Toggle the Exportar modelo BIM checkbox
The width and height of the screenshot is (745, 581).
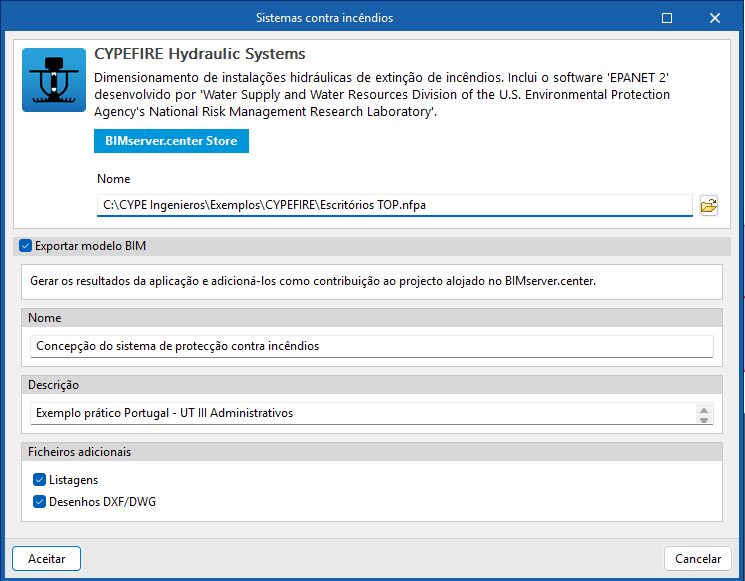coord(25,246)
